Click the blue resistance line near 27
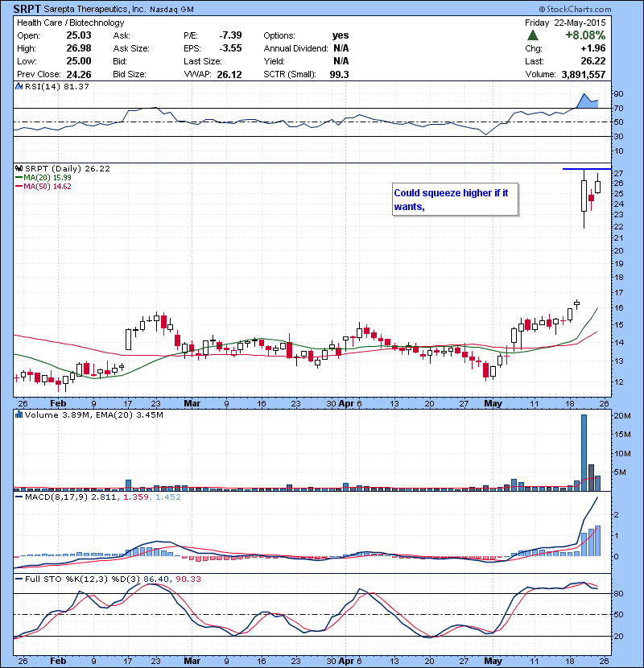The width and height of the screenshot is (644, 668). coord(587,169)
